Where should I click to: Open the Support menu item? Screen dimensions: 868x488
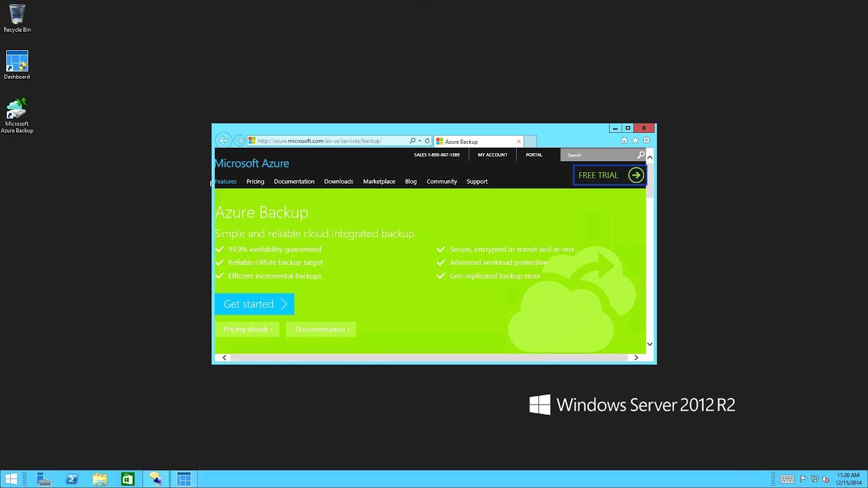pos(477,182)
